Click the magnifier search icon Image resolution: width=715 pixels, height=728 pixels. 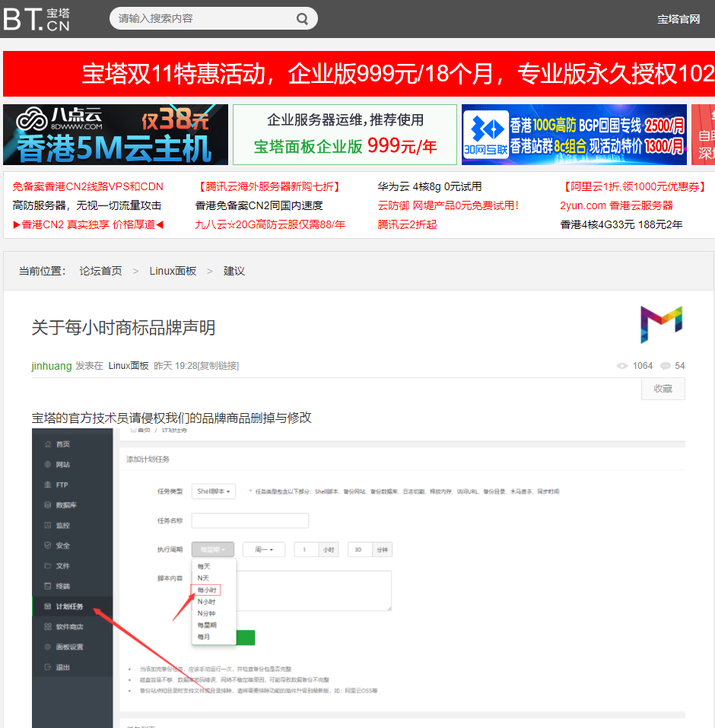coord(302,19)
